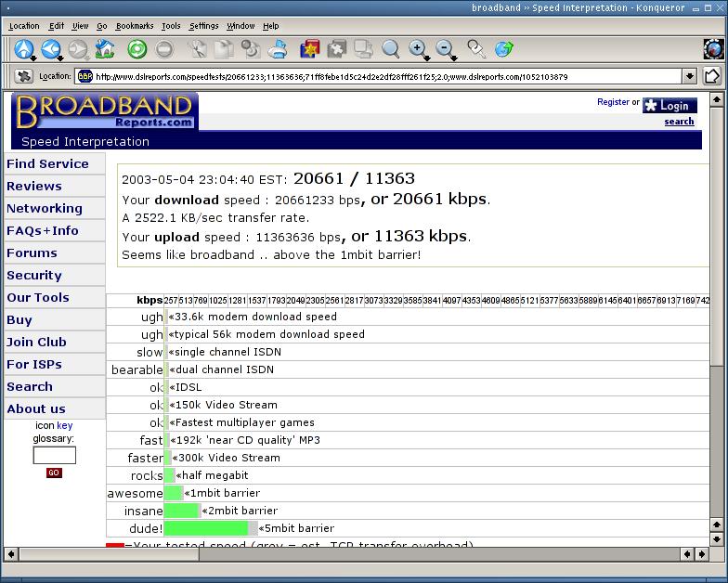The width and height of the screenshot is (728, 583).
Task: Click the key/wand toolbar icon
Action: pos(476,48)
